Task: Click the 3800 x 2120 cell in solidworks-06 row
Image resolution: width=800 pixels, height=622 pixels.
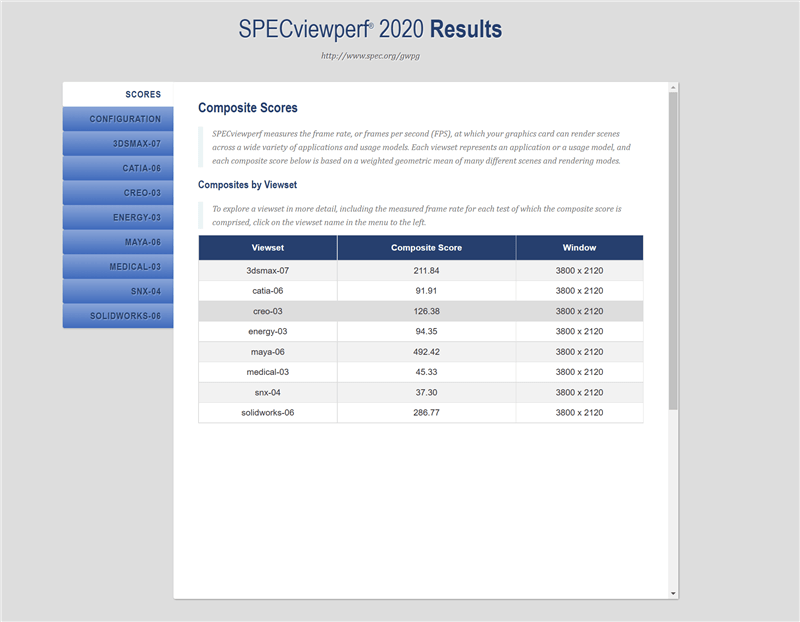Action: pyautogui.click(x=580, y=412)
